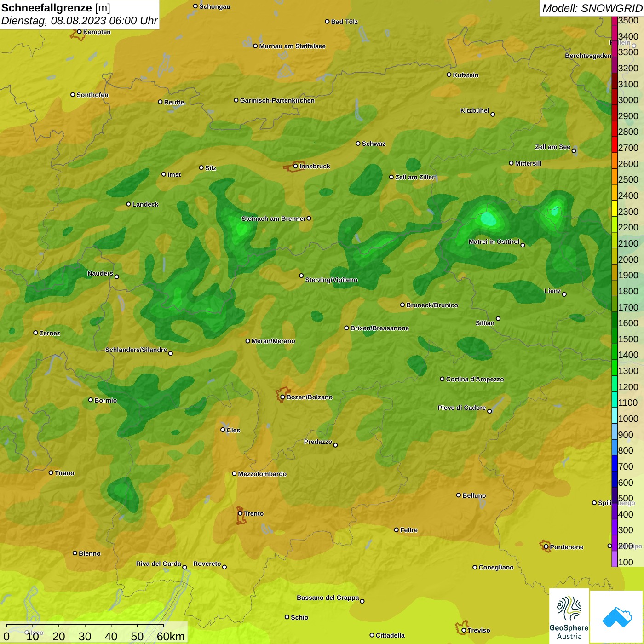This screenshot has width=644, height=644.
Task: Click the 1900 legend value label
Action: point(628,275)
